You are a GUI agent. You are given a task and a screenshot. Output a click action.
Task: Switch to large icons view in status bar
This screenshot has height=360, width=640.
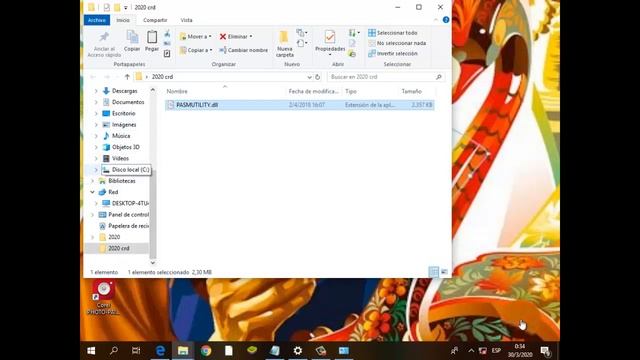tap(444, 272)
